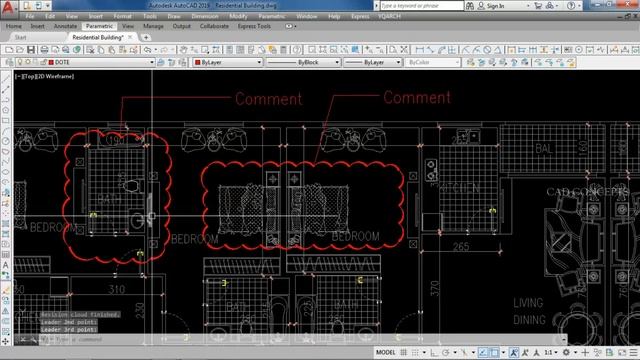640x360 pixels.
Task: Open the Modify menu
Action: coord(238,16)
